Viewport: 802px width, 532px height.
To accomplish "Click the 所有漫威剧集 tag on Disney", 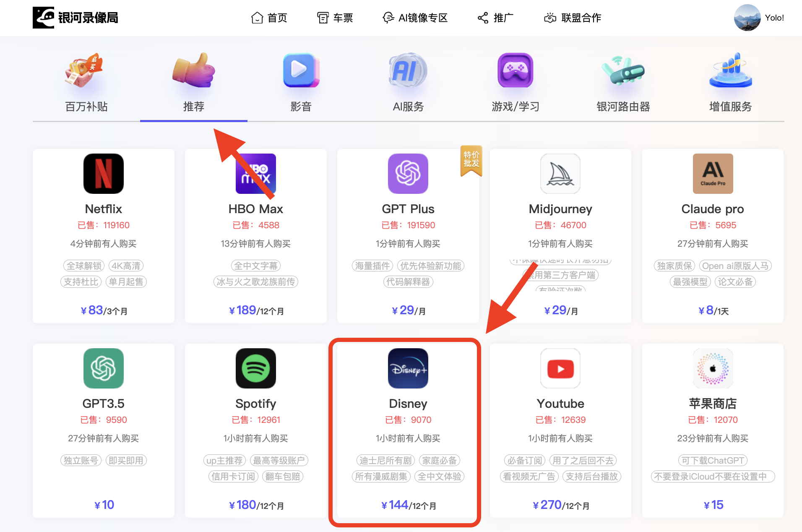I will click(x=381, y=477).
